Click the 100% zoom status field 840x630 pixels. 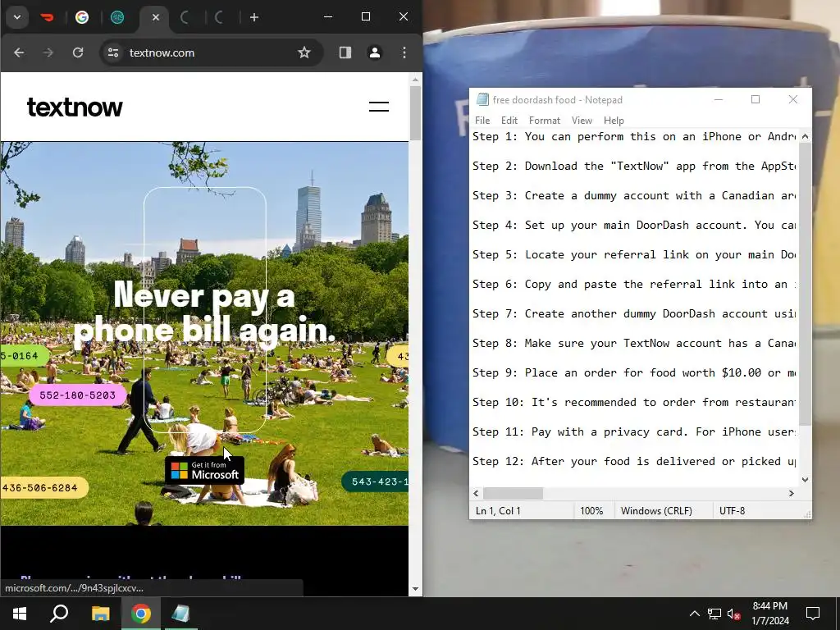tap(591, 511)
